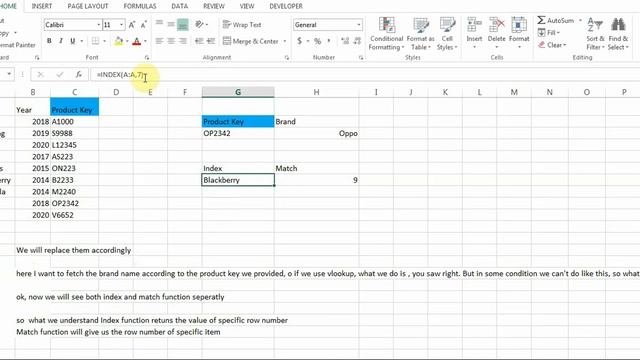Toggle Bold formatting

point(49,41)
